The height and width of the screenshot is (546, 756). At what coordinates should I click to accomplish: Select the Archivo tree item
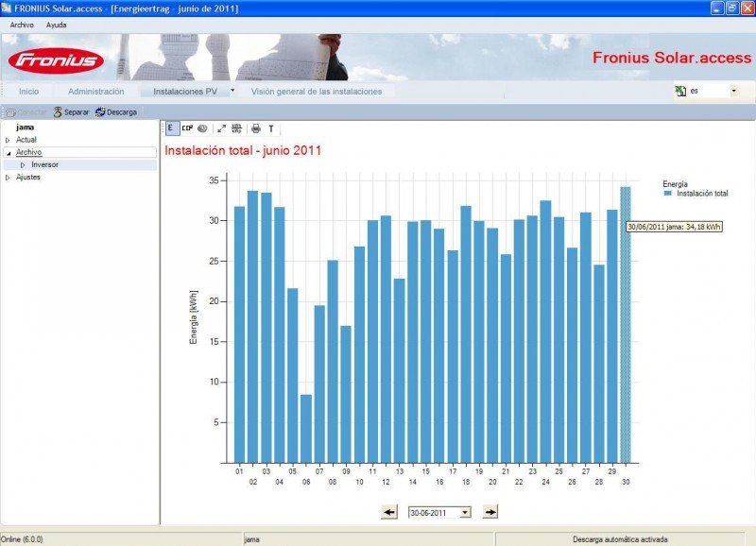click(29, 152)
